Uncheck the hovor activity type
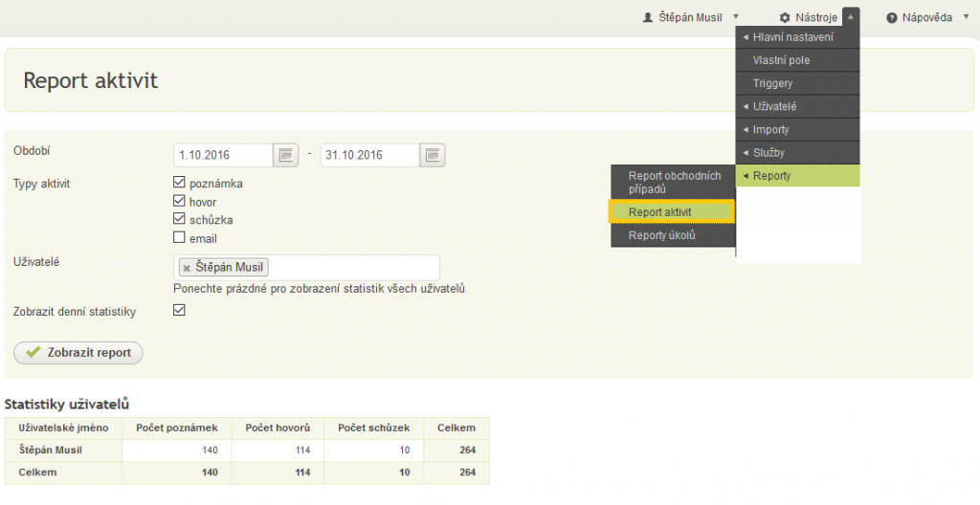Image resolution: width=980 pixels, height=505 pixels. [179, 201]
